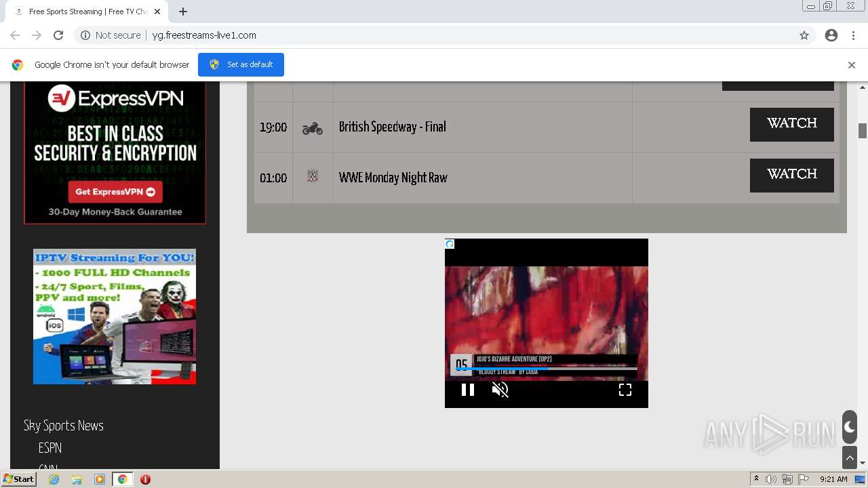Seek along the video progress bar

pos(547,369)
